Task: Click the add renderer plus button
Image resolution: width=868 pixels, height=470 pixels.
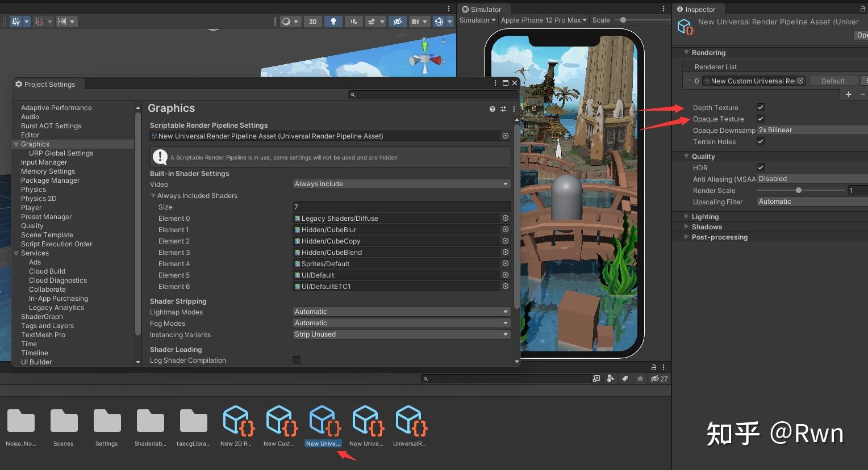Action: 849,94
